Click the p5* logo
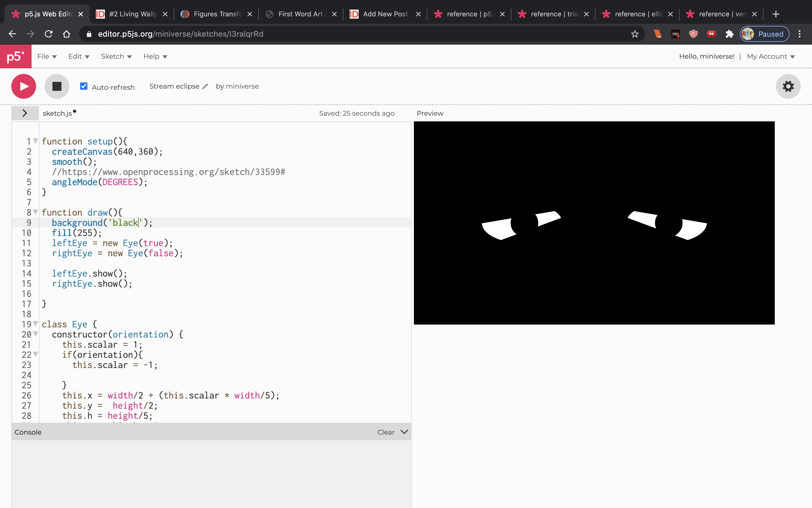The width and height of the screenshot is (812, 508). click(x=16, y=56)
